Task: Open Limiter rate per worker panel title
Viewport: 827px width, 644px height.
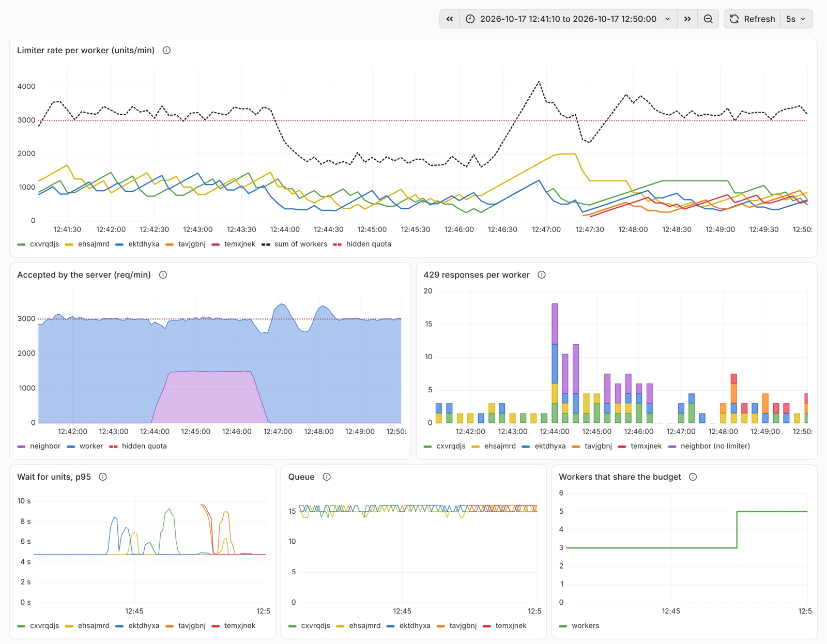Action: 86,50
